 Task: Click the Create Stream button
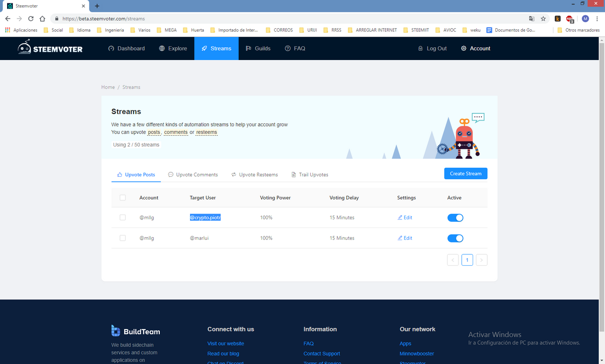click(x=466, y=173)
